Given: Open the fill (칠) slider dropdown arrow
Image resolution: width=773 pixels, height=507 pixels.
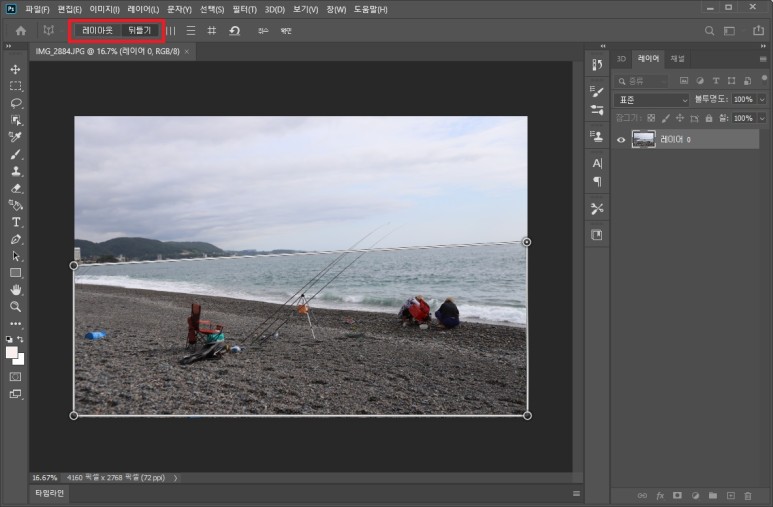Looking at the screenshot, I should click(762, 118).
